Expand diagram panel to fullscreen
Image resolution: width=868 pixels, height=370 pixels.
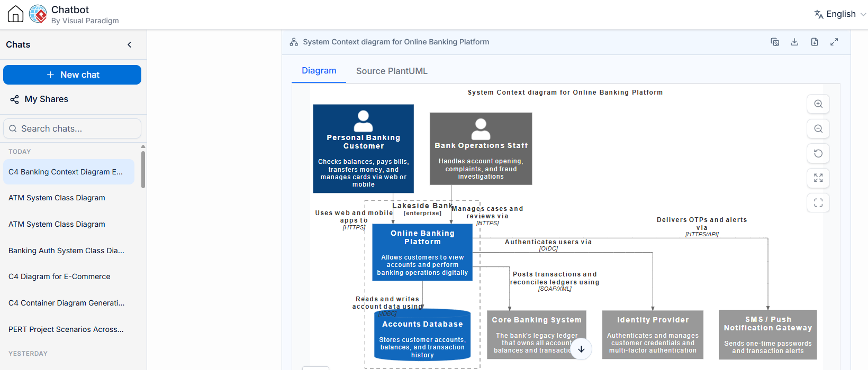click(x=834, y=42)
